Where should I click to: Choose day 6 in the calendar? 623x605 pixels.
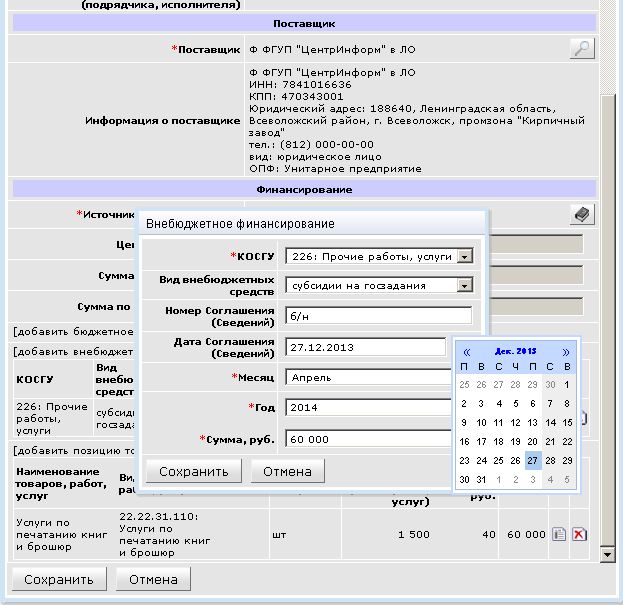(x=533, y=404)
